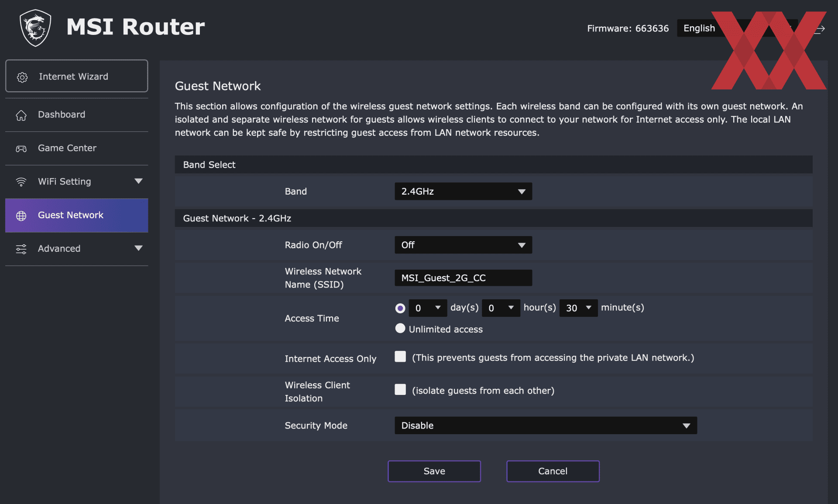The width and height of the screenshot is (838, 504).
Task: Click the MSI Router title
Action: pyautogui.click(x=136, y=27)
